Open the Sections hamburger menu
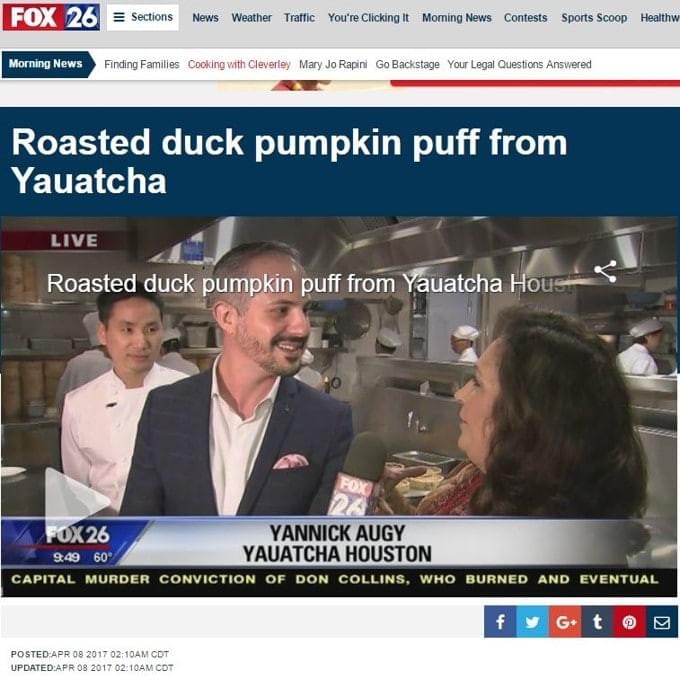The width and height of the screenshot is (680, 688). point(143,17)
